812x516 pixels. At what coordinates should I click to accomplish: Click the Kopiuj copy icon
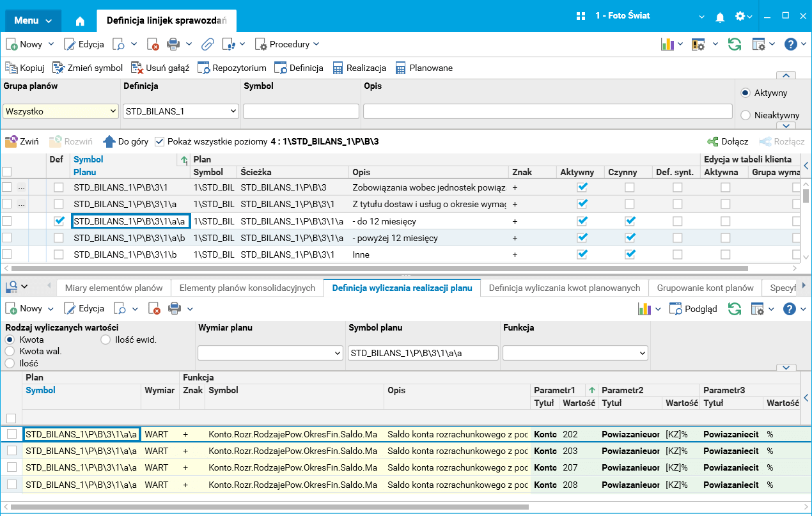point(12,68)
